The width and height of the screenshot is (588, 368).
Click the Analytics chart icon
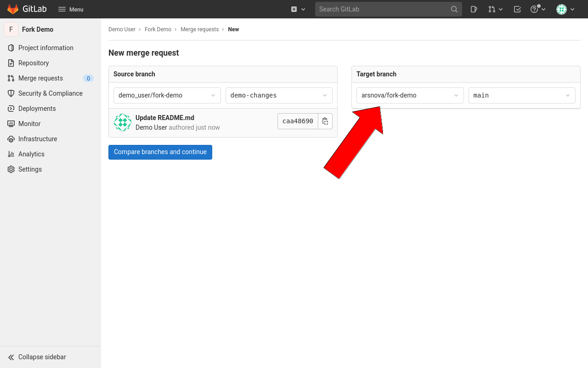[11, 154]
